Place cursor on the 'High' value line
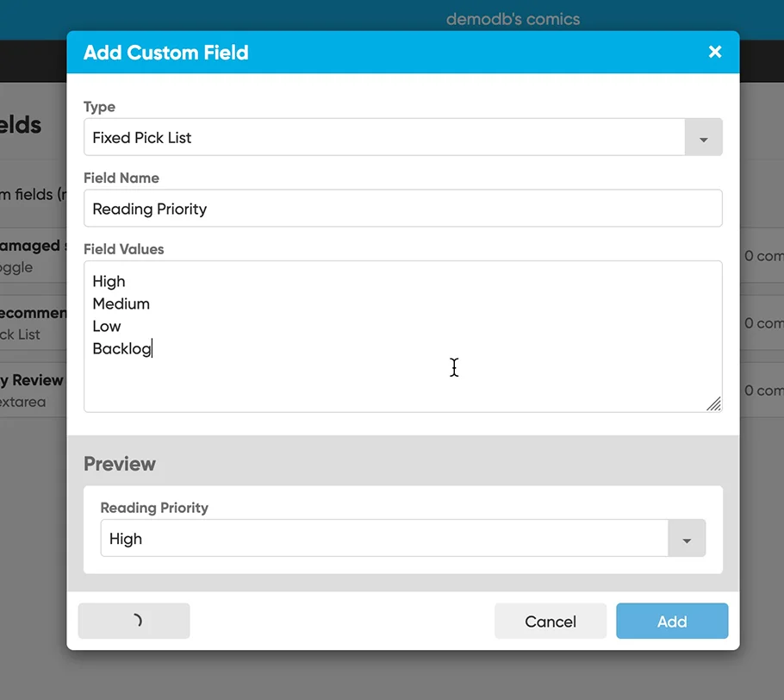Screen dimensions: 784x700 click(109, 282)
